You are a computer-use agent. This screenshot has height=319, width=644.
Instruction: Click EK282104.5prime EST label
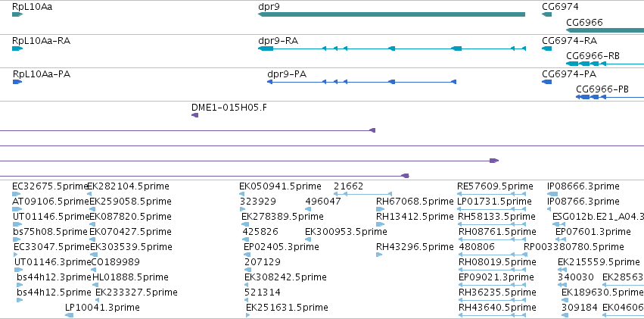[128, 186]
